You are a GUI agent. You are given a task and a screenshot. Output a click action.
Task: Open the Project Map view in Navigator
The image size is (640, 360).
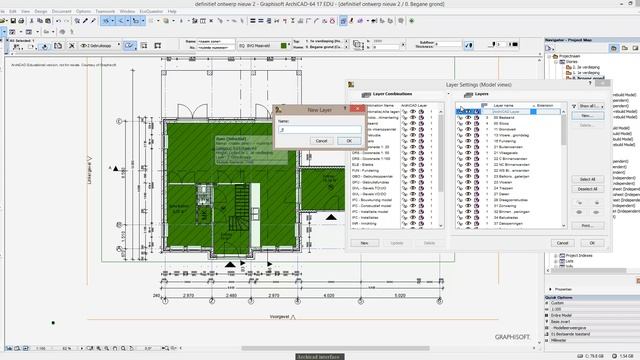pyautogui.click(x=614, y=48)
